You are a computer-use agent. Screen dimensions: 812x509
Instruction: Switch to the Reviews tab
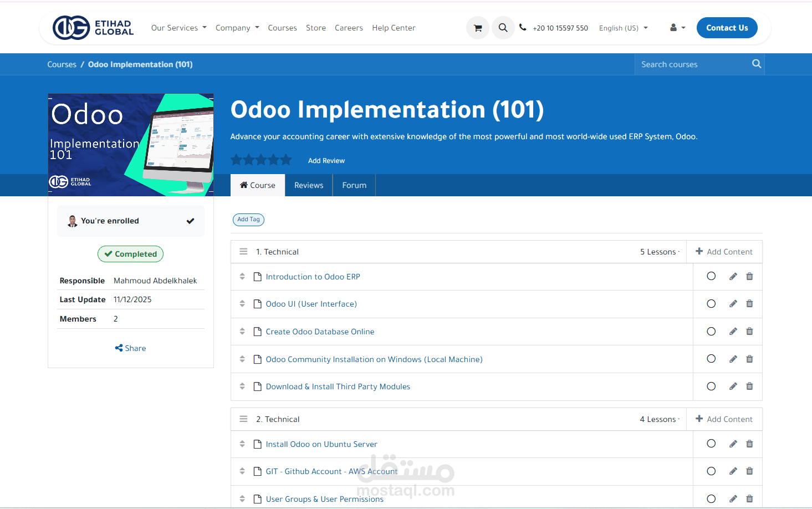(x=309, y=185)
